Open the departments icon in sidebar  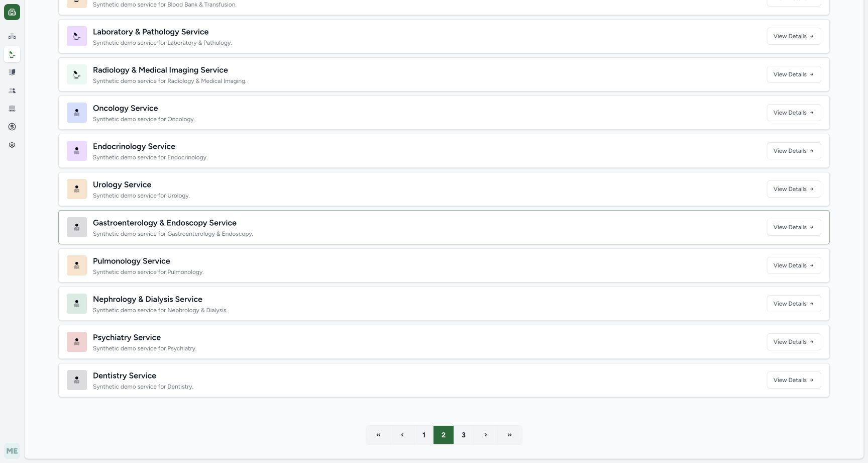[12, 36]
